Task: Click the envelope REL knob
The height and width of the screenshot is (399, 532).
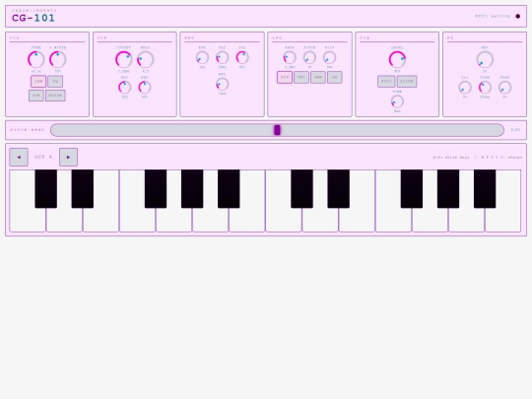Action: coord(223,84)
